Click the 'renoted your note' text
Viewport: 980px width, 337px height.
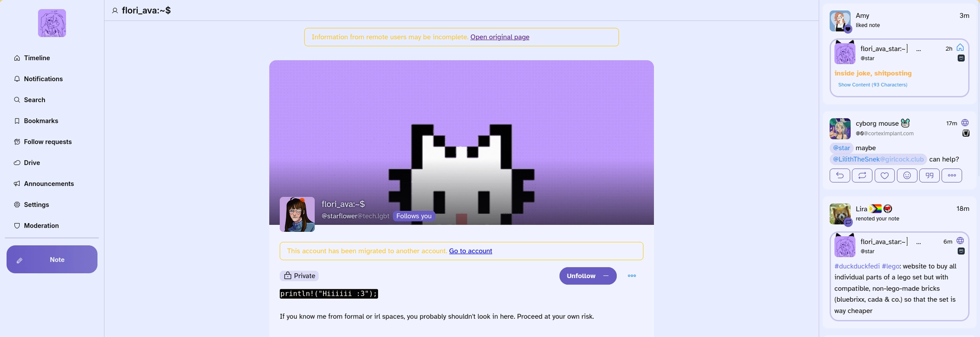tap(878, 218)
